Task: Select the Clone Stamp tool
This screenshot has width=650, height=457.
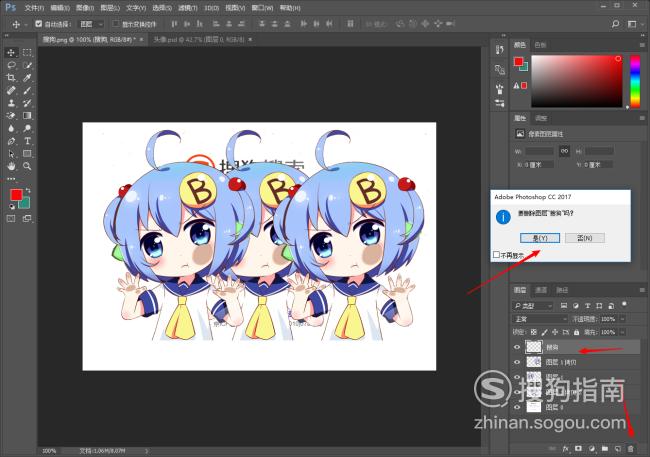Action: tap(11, 103)
